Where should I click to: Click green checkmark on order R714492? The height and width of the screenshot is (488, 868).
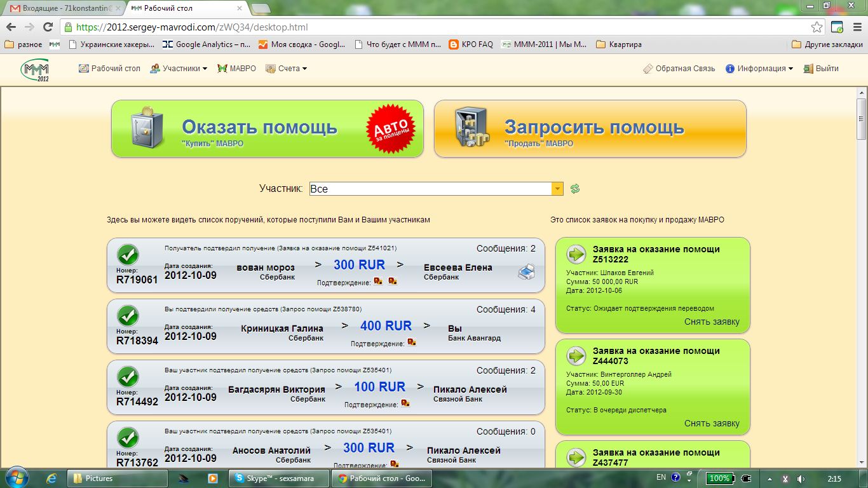(128, 377)
